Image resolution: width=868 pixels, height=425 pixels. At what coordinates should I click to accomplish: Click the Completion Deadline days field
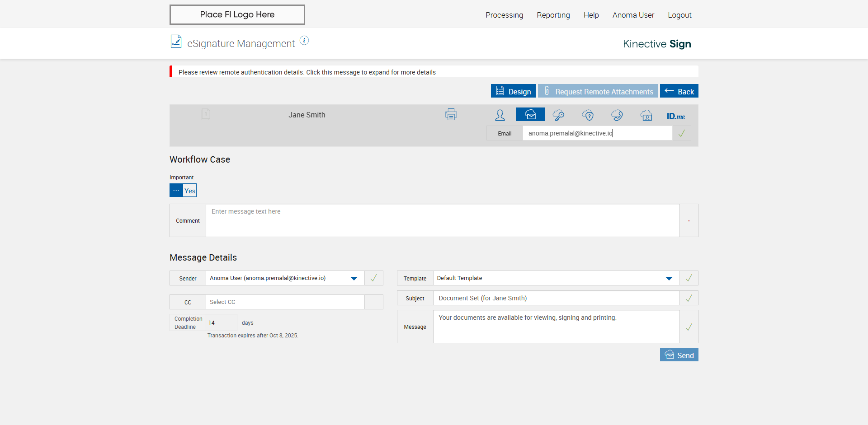pos(222,323)
